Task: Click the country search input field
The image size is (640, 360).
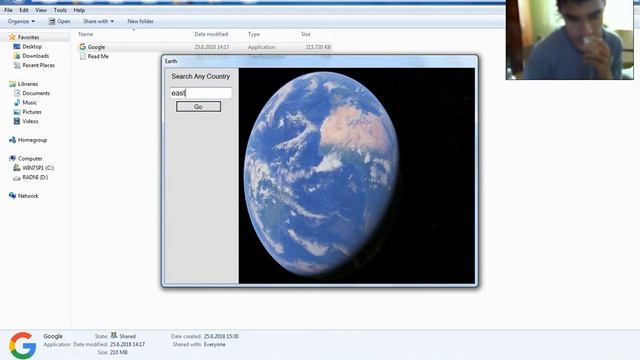Action: 201,93
